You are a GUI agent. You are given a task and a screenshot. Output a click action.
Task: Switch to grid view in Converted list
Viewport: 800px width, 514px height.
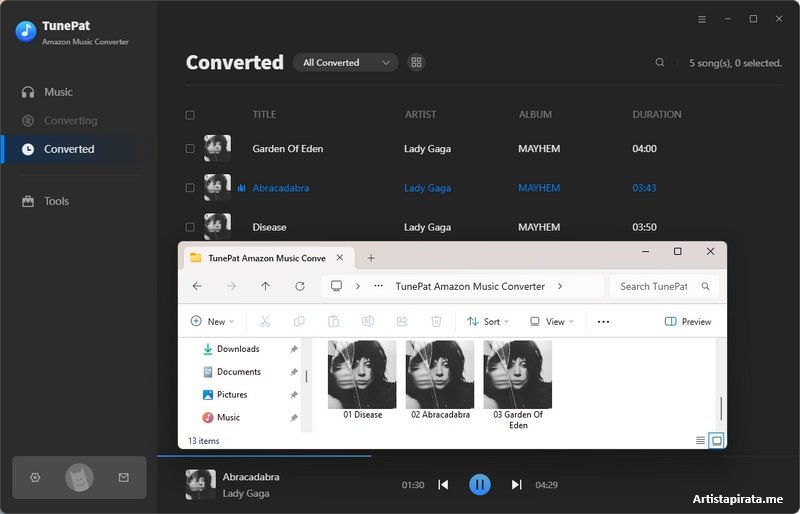click(416, 62)
